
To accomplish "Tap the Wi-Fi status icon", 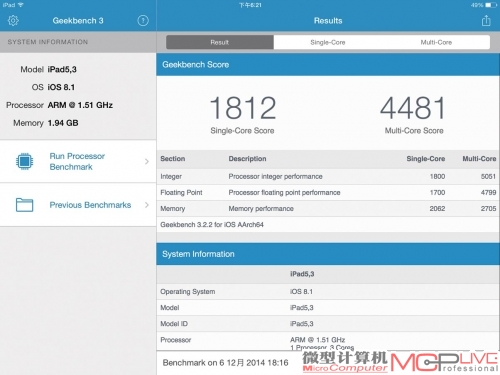I will (21, 5).
